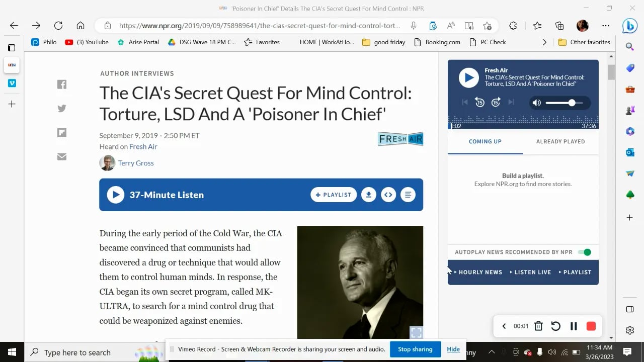This screenshot has height=362, width=644.
Task: Open Read Aloud in address bar
Action: click(451, 26)
